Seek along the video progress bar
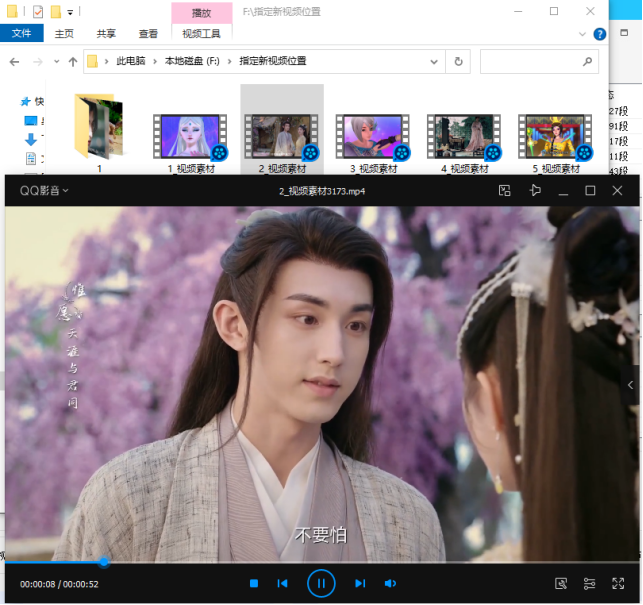The image size is (643, 605). click(x=322, y=562)
